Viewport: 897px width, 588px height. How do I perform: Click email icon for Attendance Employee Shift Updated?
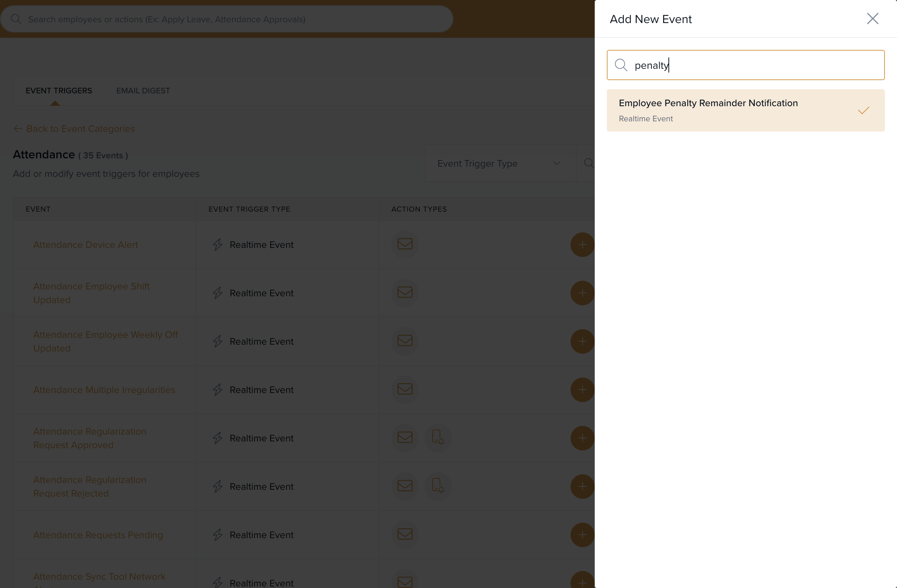click(405, 292)
